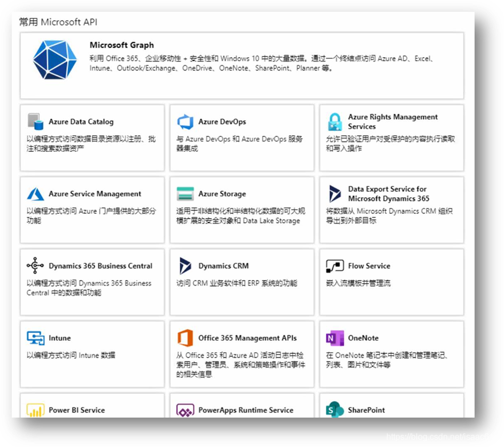
Task: Click the Azure Storage icon
Action: tap(186, 194)
